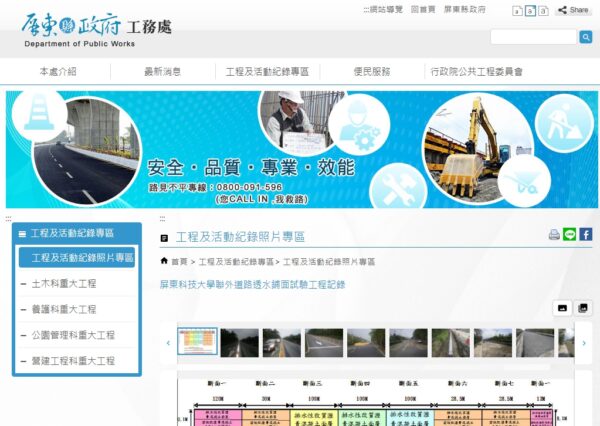Share the page via LINE icon
The width and height of the screenshot is (600, 426).
click(569, 234)
